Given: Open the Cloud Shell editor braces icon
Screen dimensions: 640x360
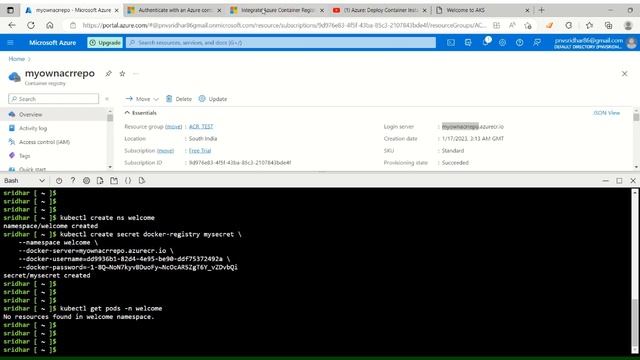Looking at the screenshot, I should click(128, 180).
